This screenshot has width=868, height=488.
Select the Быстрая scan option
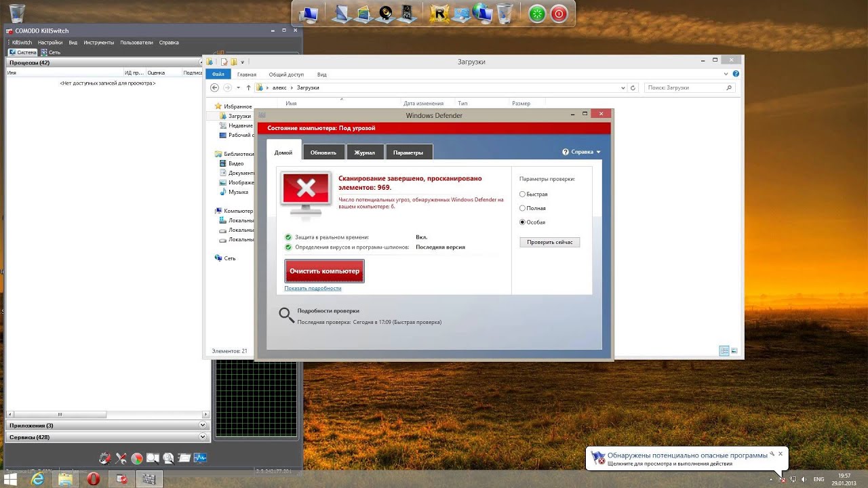click(x=522, y=195)
